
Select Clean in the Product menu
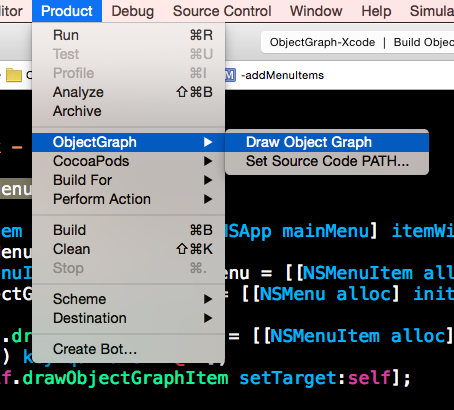129,249
